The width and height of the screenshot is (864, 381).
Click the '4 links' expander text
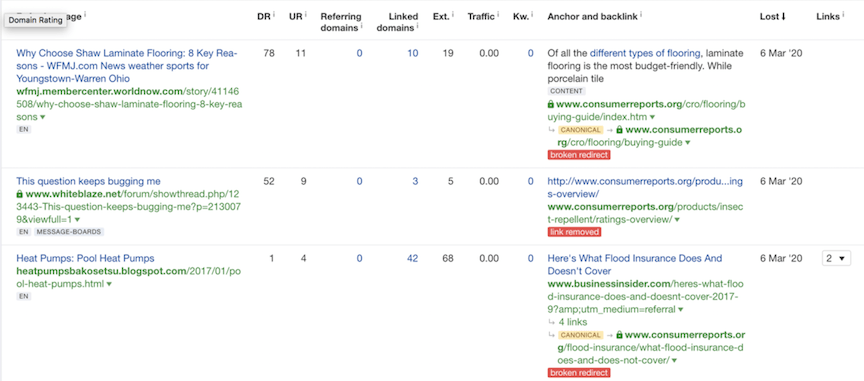(x=573, y=322)
